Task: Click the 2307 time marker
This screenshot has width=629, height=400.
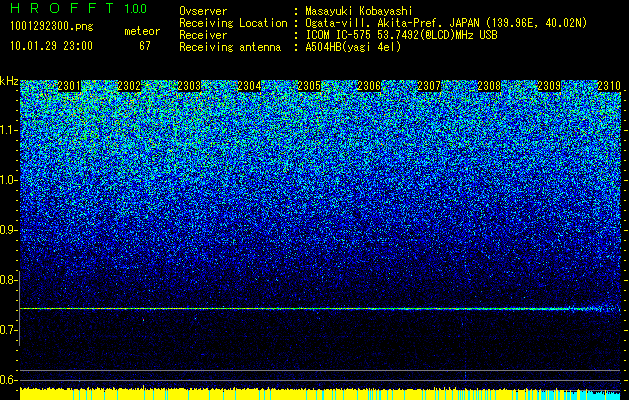Action: [429, 86]
